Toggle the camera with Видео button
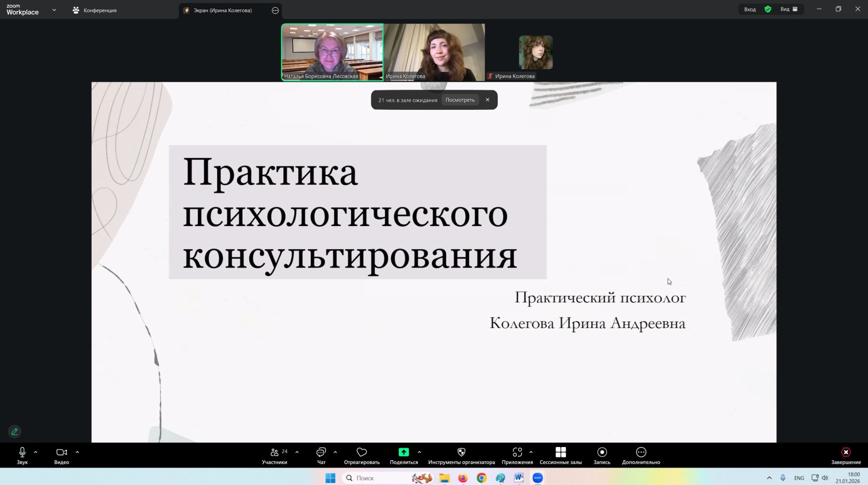The width and height of the screenshot is (868, 485). 61,455
